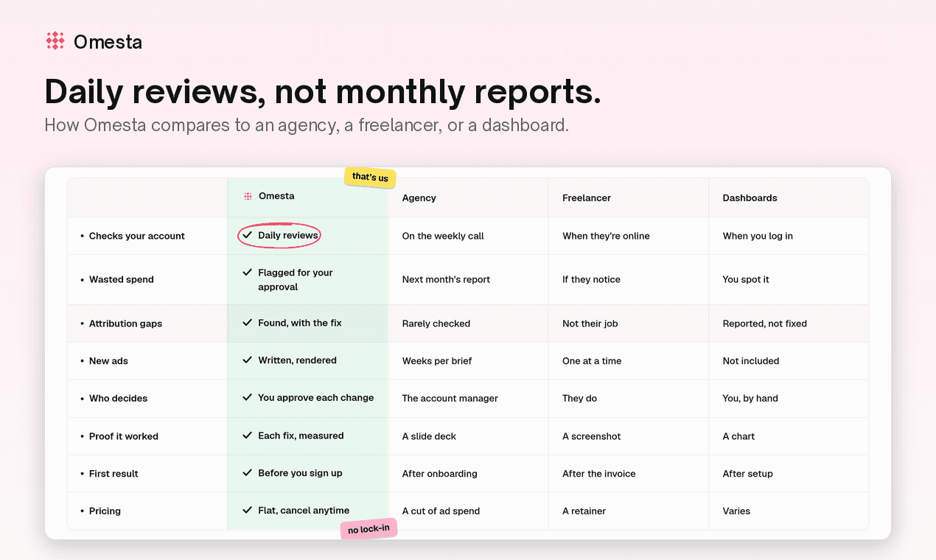Select the "A cut of ad spend" cell
The image size is (936, 560).
coord(441,511)
